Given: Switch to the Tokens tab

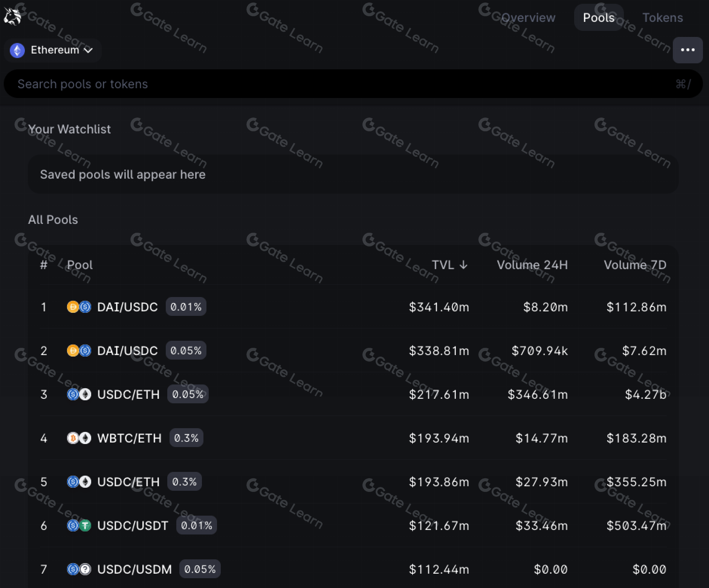Looking at the screenshot, I should pos(662,18).
